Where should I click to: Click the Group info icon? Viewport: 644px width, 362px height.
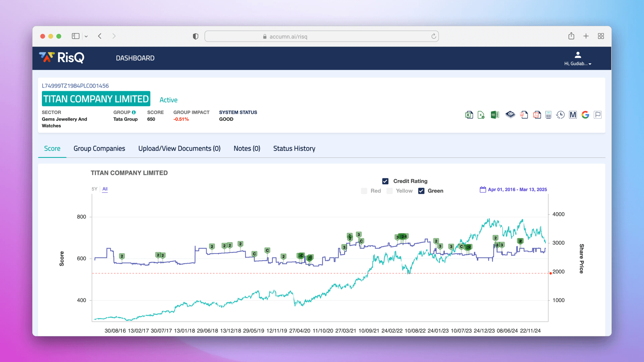coord(134,112)
